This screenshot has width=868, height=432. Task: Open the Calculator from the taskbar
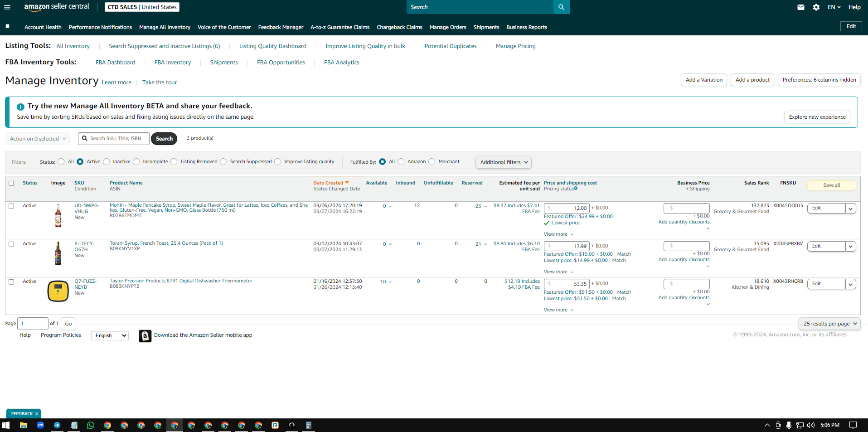(309, 425)
